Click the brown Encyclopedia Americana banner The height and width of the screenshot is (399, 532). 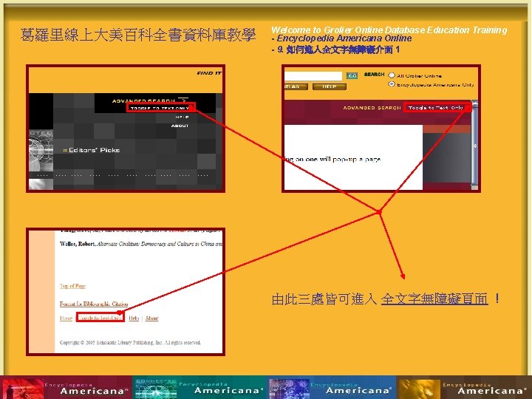[x=464, y=387]
